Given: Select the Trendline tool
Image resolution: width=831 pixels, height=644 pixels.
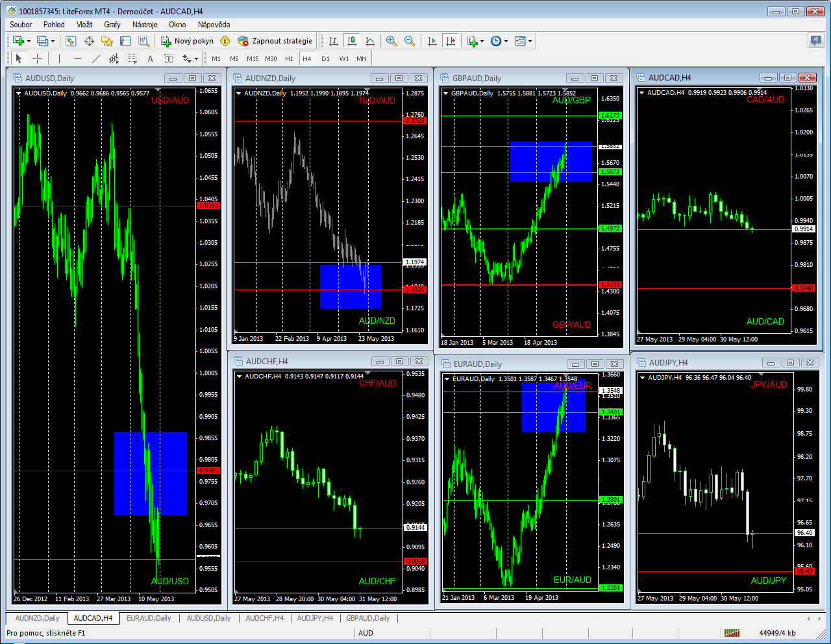Looking at the screenshot, I should (96, 58).
